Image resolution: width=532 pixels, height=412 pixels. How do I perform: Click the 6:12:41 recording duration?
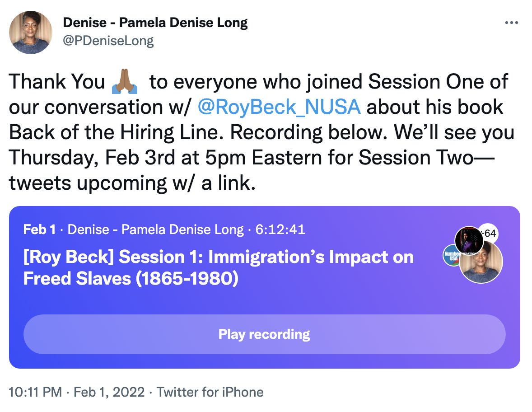click(280, 229)
